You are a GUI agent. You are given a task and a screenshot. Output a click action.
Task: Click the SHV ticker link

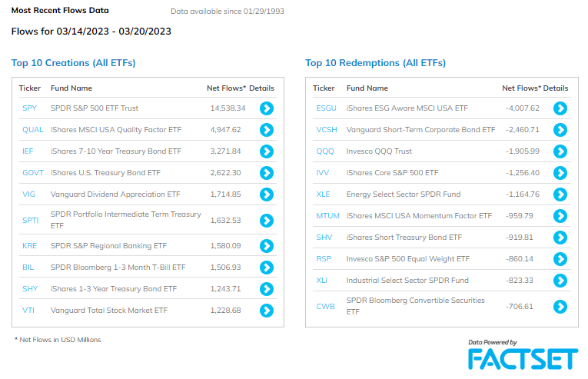[324, 237]
